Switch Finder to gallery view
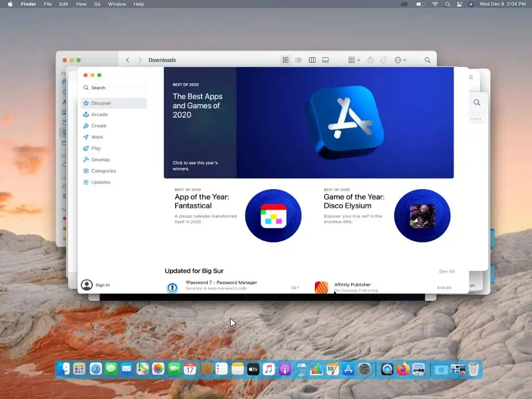This screenshot has width=532, height=399. [x=325, y=60]
